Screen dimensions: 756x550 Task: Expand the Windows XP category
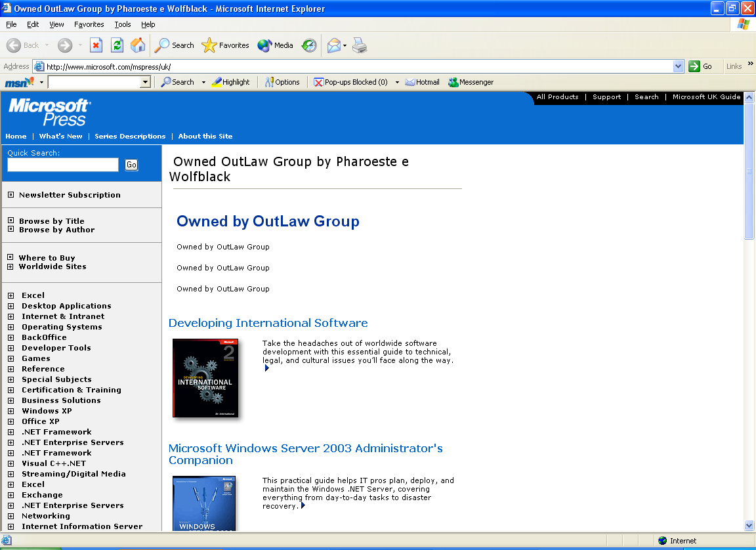(x=10, y=411)
